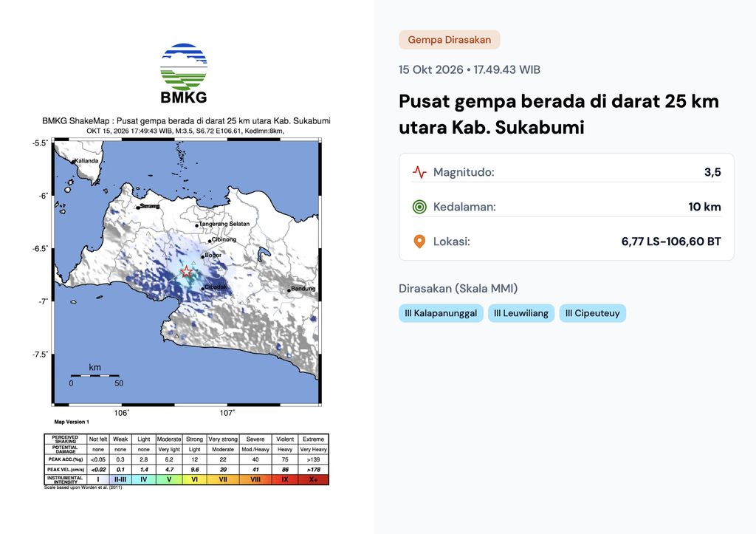This screenshot has width=756, height=534.
Task: Click the 'PEAK ACC.(%g)' row label
Action: [x=66, y=459]
